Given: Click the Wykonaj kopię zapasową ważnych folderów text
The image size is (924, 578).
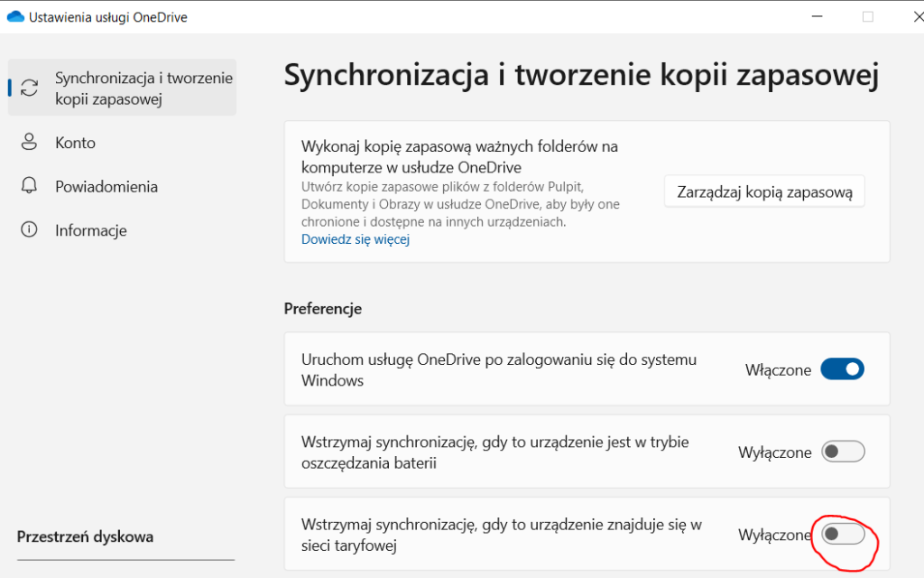Looking at the screenshot, I should click(459, 156).
